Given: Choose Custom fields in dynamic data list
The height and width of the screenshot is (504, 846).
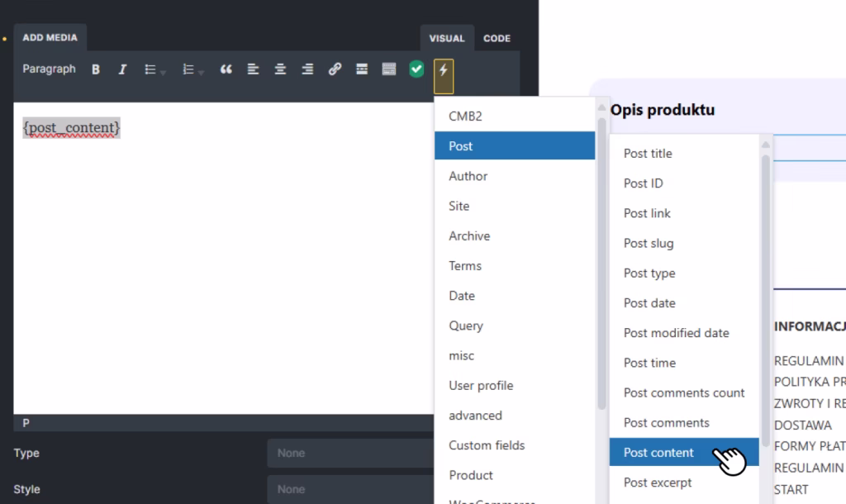Looking at the screenshot, I should click(x=487, y=445).
